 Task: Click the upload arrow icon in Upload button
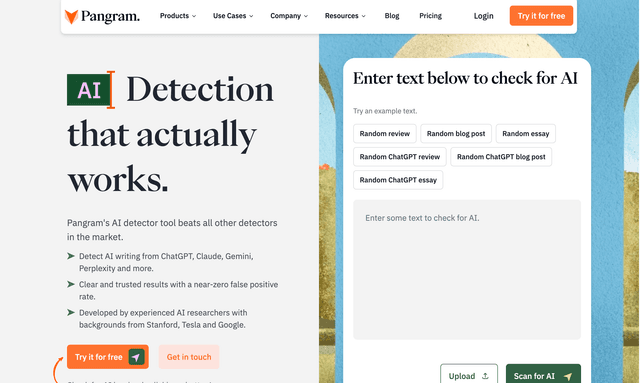pos(485,376)
